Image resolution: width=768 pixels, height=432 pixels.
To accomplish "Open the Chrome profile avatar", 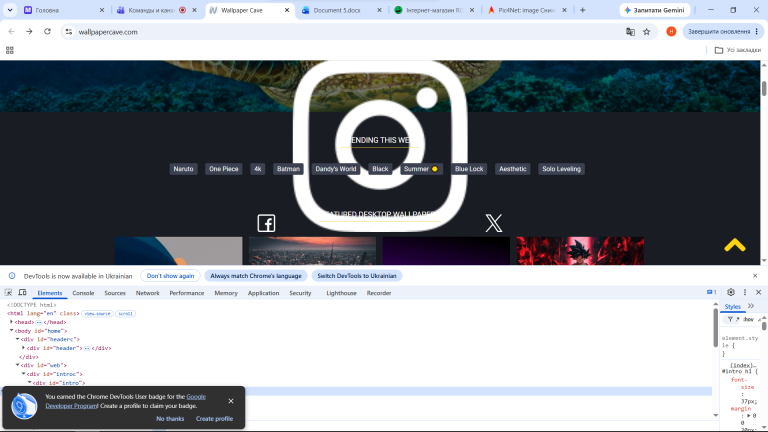I will (671, 31).
